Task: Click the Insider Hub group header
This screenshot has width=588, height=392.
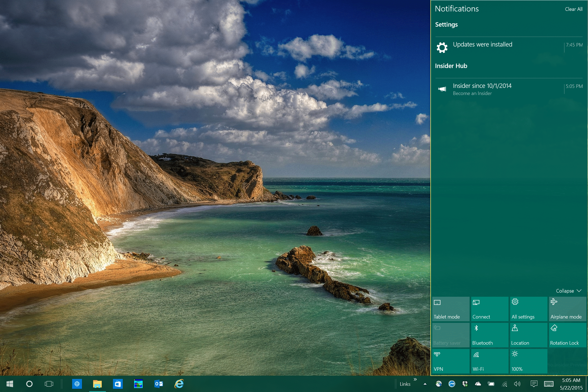Action: point(451,66)
